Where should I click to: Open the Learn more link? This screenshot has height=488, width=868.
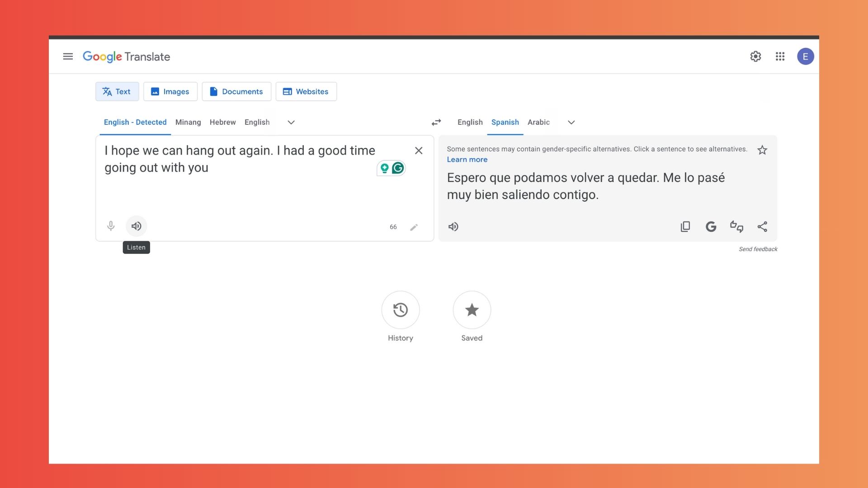click(x=467, y=160)
